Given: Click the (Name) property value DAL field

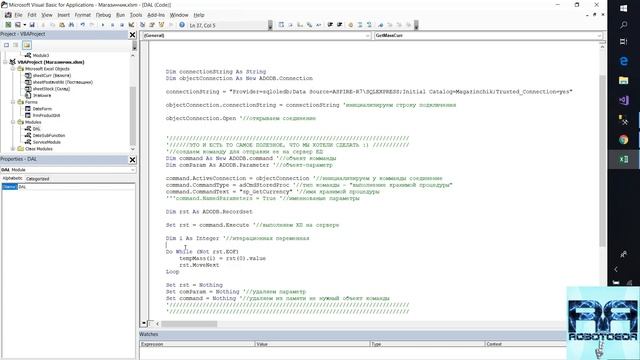Looking at the screenshot, I should point(76,187).
